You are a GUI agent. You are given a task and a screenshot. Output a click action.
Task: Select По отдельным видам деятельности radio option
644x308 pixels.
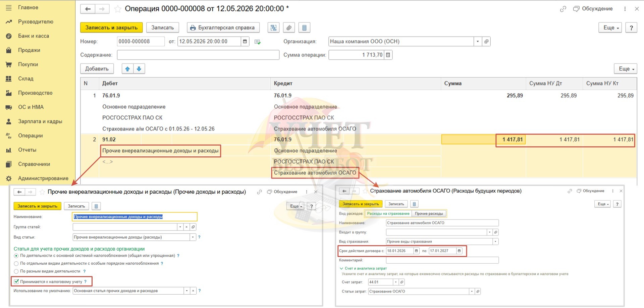click(x=16, y=264)
